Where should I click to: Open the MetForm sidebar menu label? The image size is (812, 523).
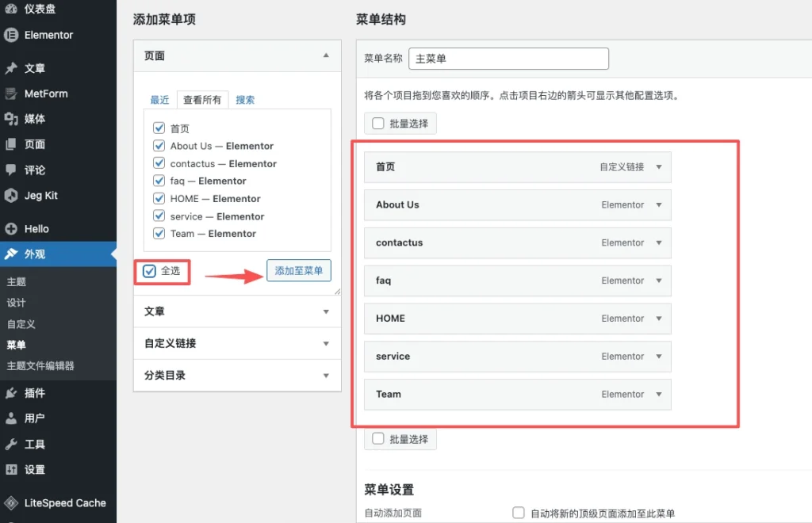(46, 94)
